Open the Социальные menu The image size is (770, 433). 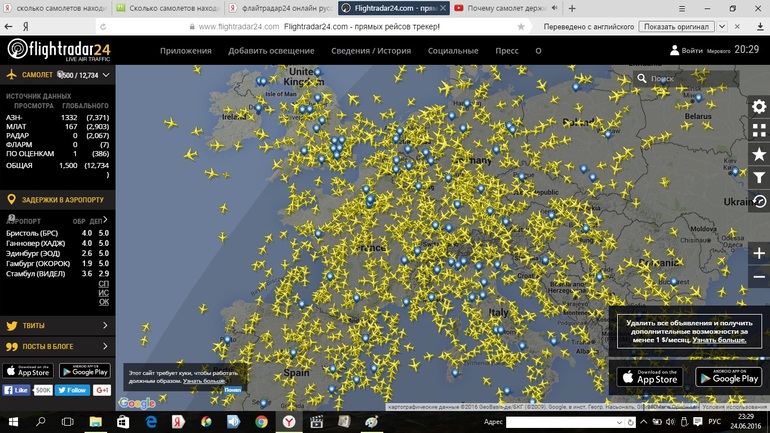(x=453, y=50)
